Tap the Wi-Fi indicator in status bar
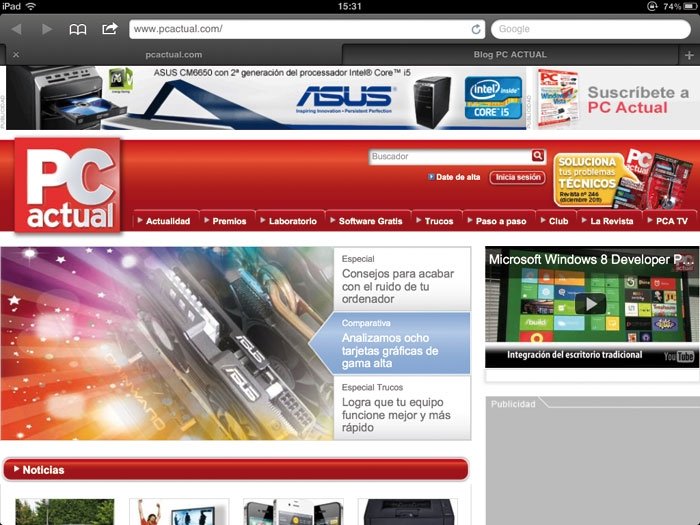The height and width of the screenshot is (525, 700). [31, 6]
